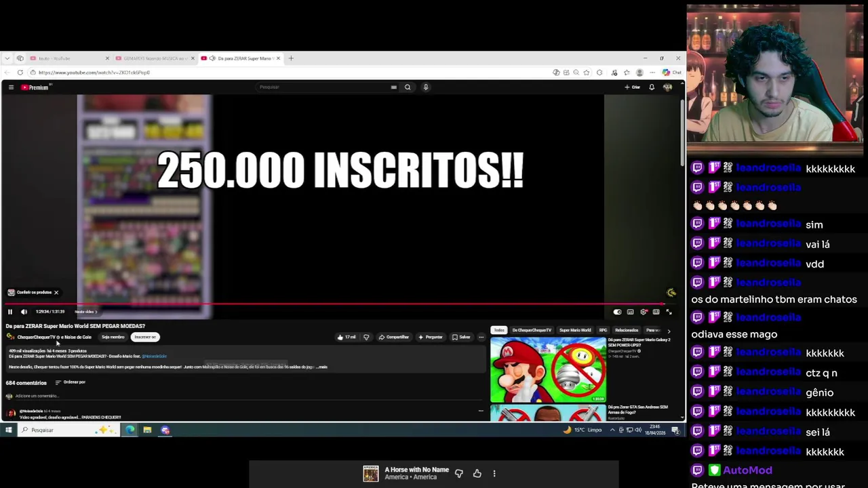
Task: Open GTA San Andreas SEM Armas video title
Action: click(x=639, y=409)
